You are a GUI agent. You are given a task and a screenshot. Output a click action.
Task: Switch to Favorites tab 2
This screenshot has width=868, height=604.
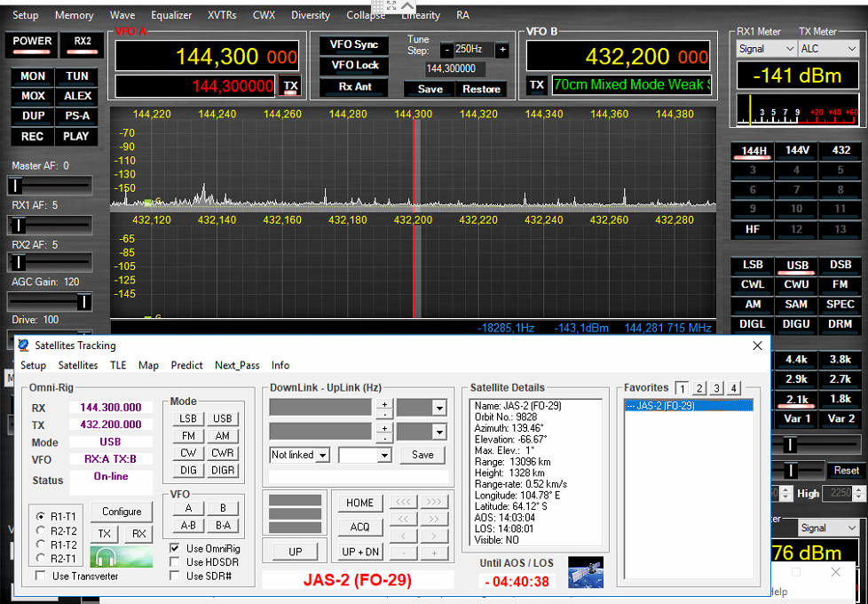(699, 388)
